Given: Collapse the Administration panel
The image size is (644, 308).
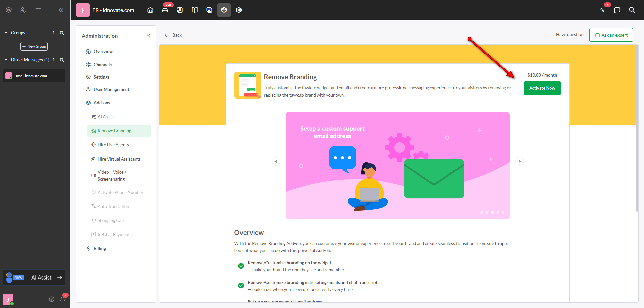Looking at the screenshot, I should click(148, 35).
